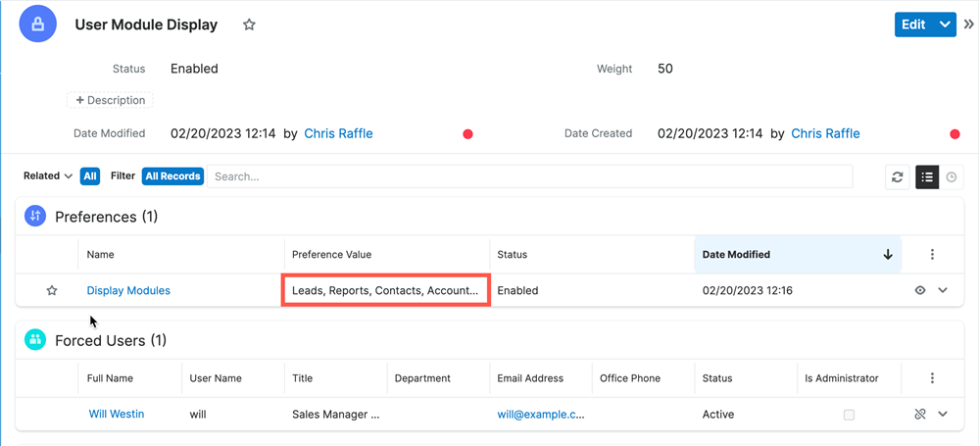Toggle Is Administrator checkbox for Will Westin
The image size is (980, 446).
click(849, 415)
